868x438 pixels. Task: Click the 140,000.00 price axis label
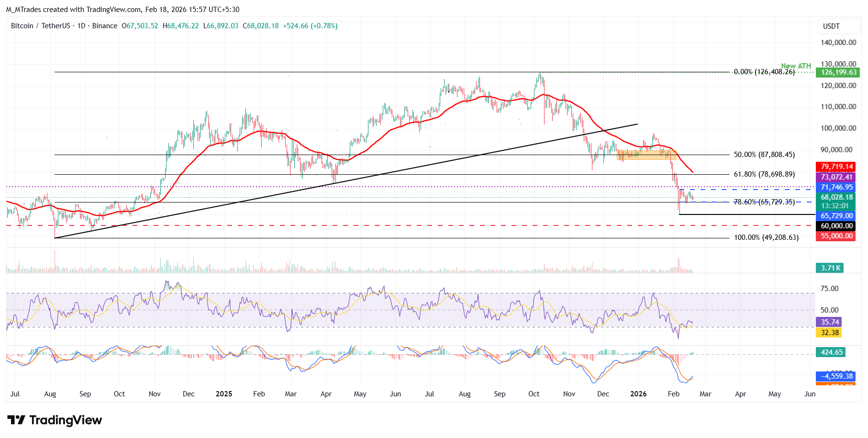[838, 43]
